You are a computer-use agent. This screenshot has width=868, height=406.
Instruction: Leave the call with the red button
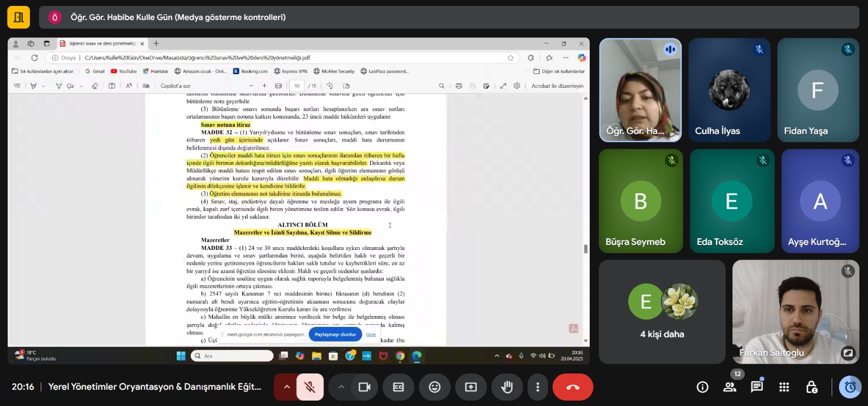coord(572,387)
